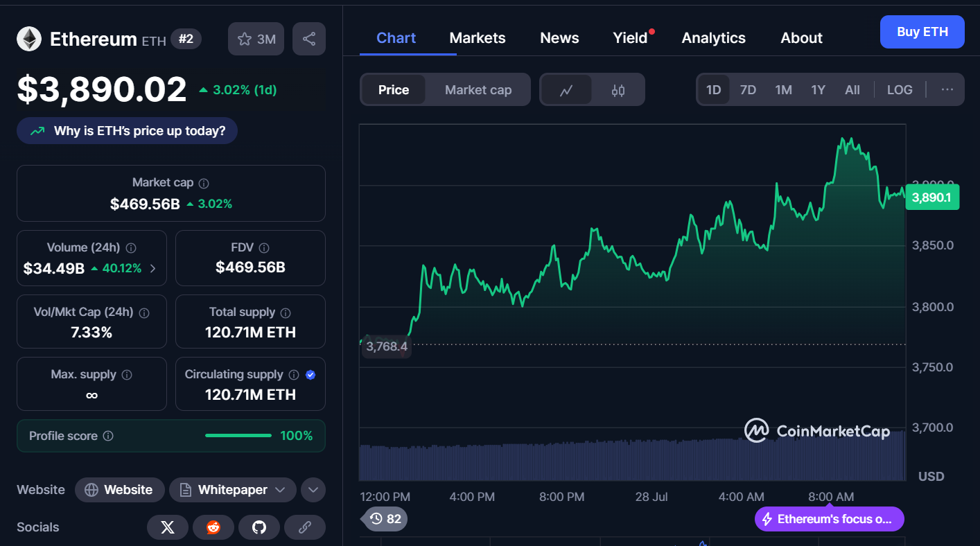Switch to line chart view
The height and width of the screenshot is (546, 980).
[566, 90]
